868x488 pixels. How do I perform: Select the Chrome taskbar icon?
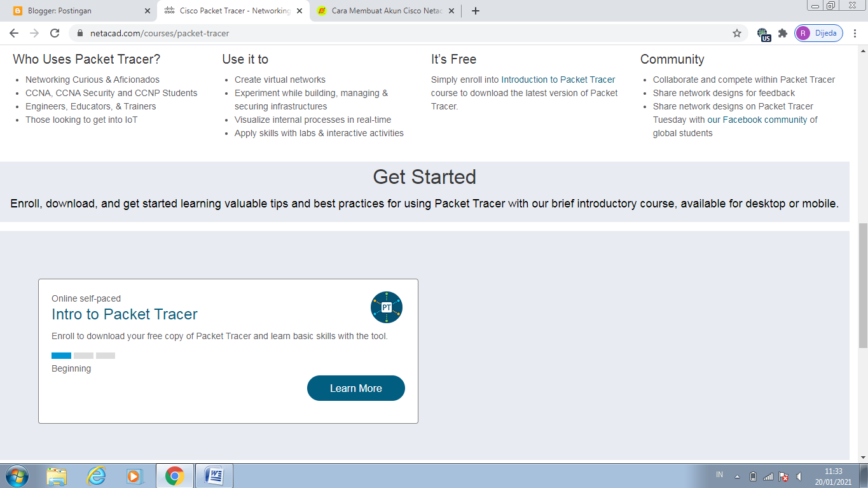(175, 476)
